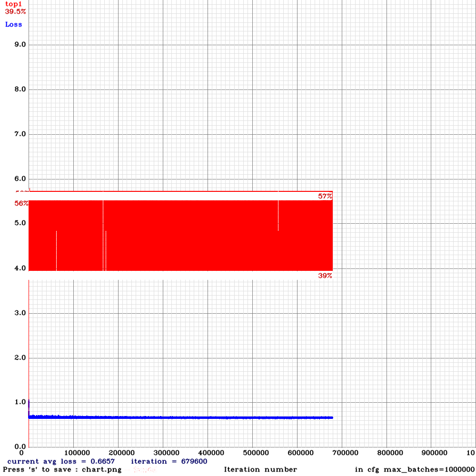
Task: Click the '0.0' y-axis label
Action: pyautogui.click(x=20, y=446)
